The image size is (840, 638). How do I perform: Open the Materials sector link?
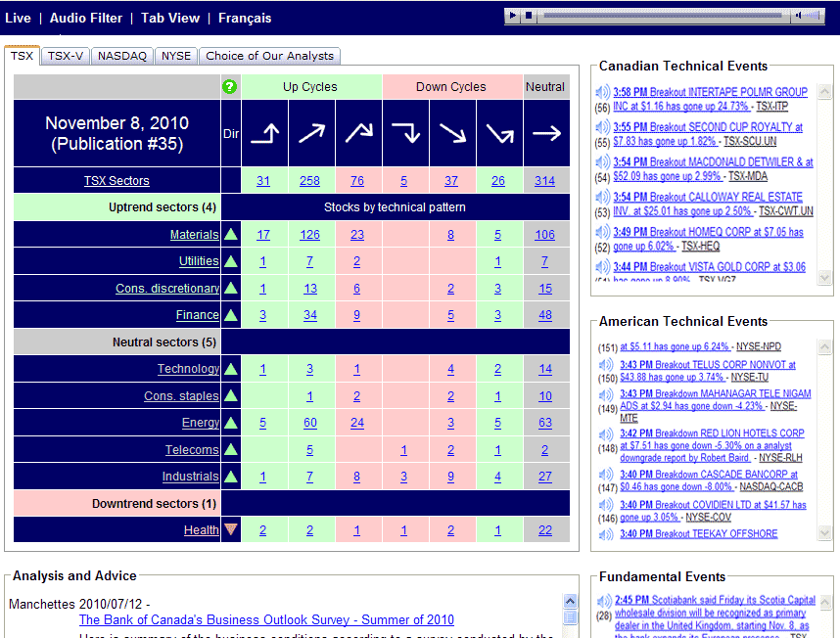(x=194, y=235)
